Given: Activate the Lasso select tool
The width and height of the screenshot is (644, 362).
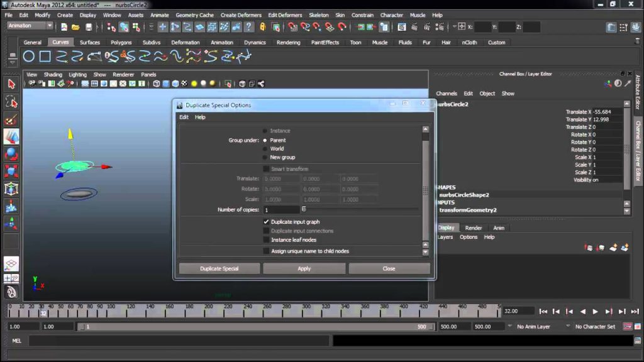Looking at the screenshot, I should (11, 102).
